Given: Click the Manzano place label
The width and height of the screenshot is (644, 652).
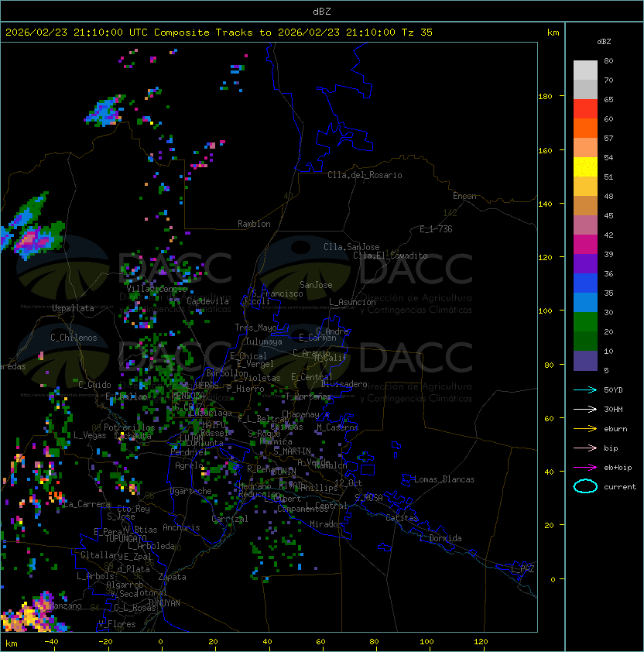Looking at the screenshot, I should pos(65,606).
